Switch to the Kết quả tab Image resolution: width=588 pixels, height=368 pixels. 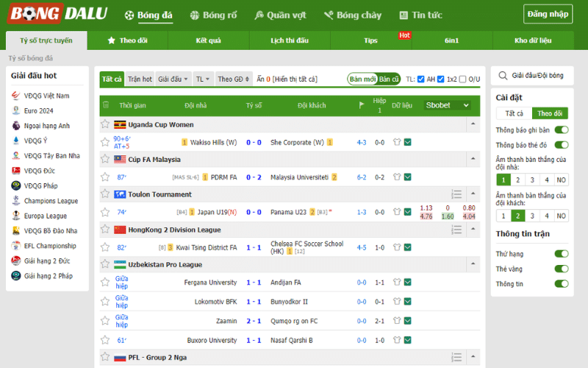point(208,40)
